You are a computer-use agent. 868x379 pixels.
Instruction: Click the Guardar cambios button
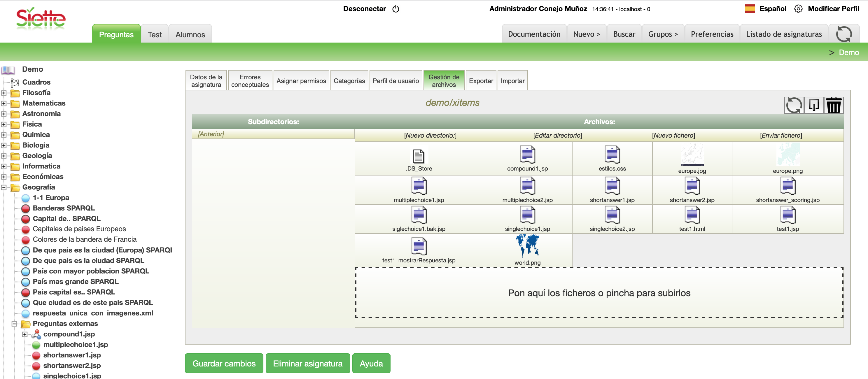[224, 364]
